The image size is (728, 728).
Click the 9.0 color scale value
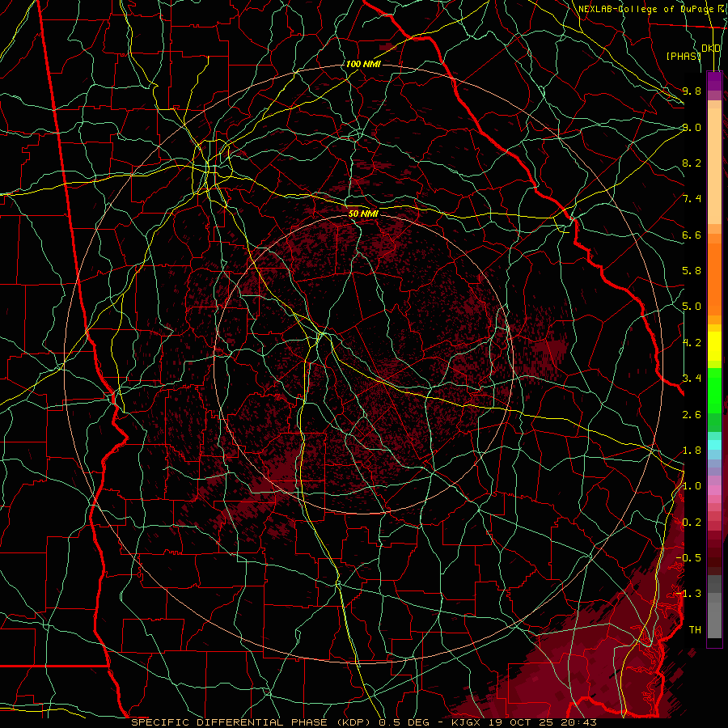pos(692,127)
